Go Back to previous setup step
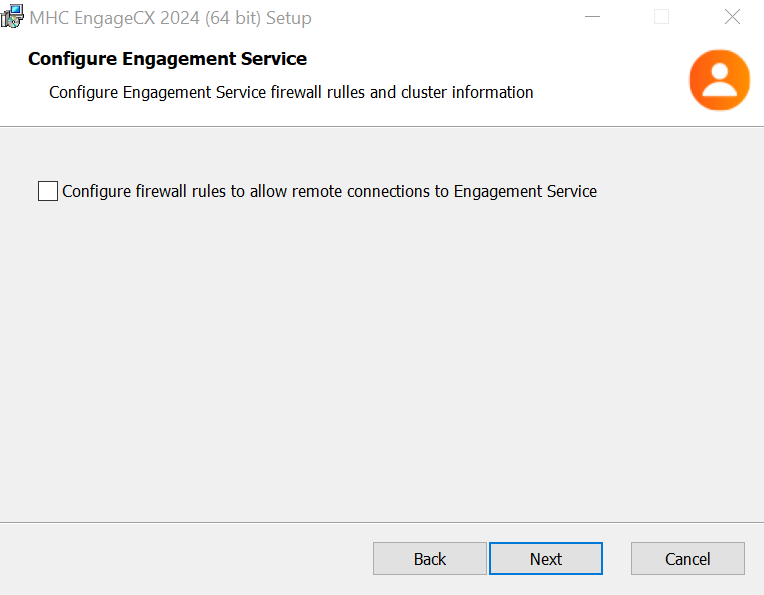 coord(430,558)
